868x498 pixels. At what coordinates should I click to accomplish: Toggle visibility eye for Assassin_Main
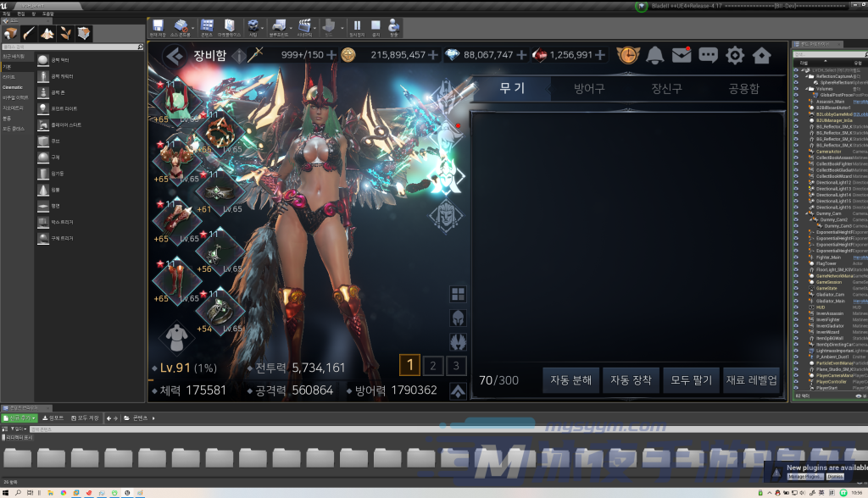pos(796,101)
